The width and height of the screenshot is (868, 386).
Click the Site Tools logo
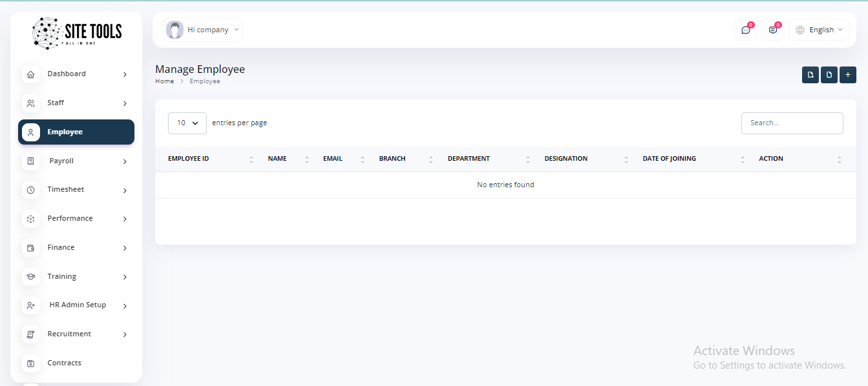[77, 34]
